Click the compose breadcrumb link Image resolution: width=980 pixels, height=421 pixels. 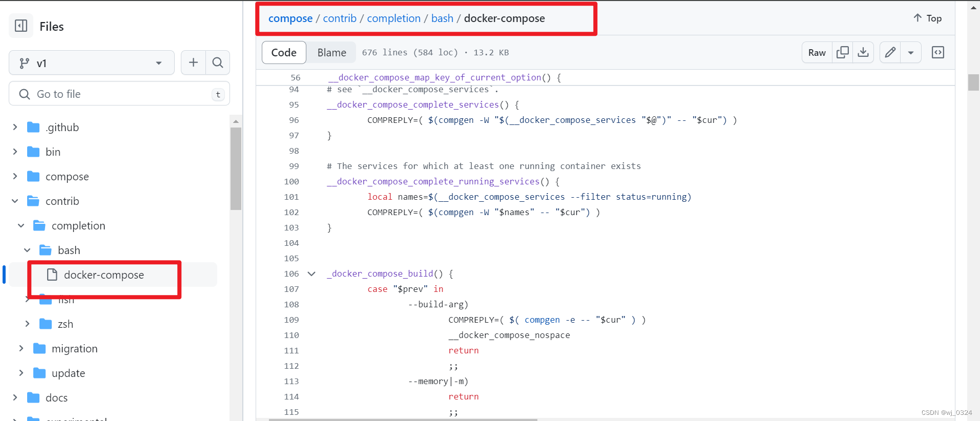(x=290, y=18)
